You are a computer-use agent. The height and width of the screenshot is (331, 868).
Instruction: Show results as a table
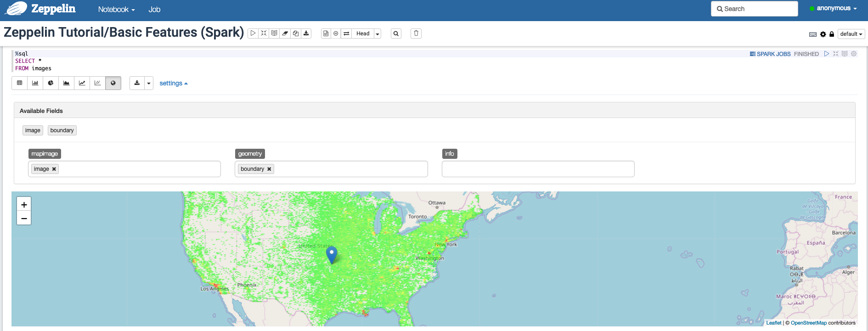click(x=19, y=83)
